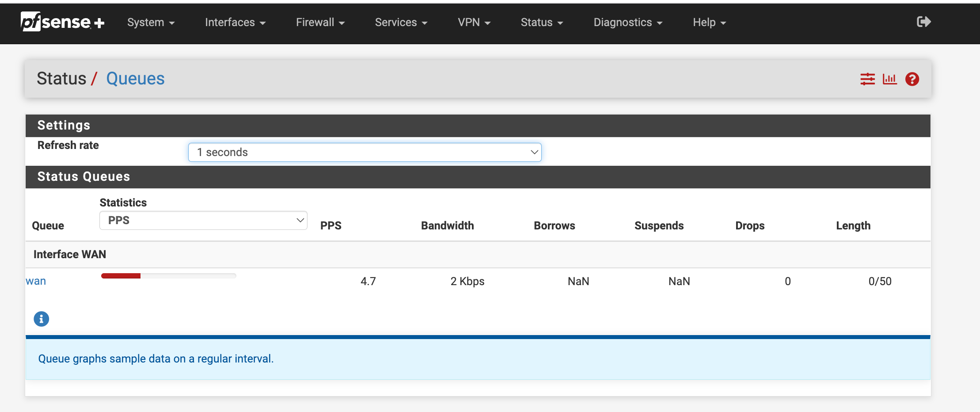Image resolution: width=980 pixels, height=412 pixels.
Task: Click the queue graphs sample data notice
Action: click(156, 359)
